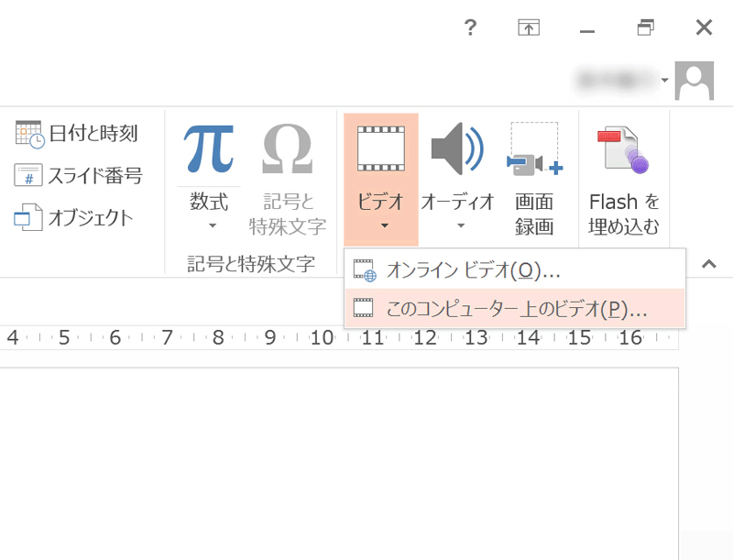Click the 数式 pi symbol icon
The width and height of the screenshot is (733, 560).
tap(209, 148)
